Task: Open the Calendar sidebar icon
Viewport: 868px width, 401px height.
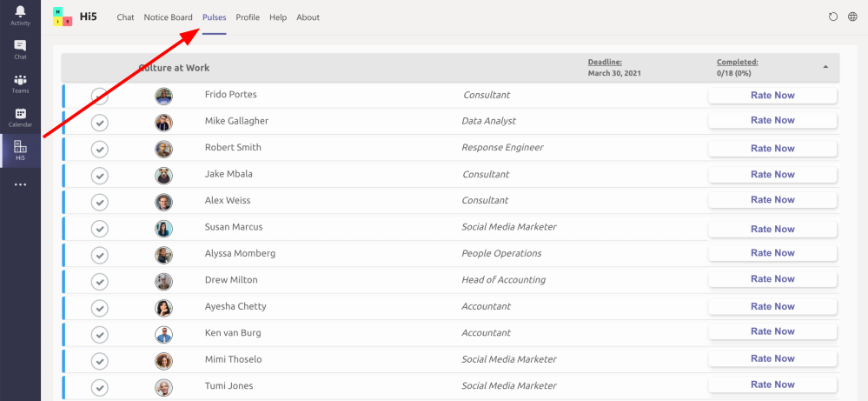Action: pyautogui.click(x=20, y=117)
